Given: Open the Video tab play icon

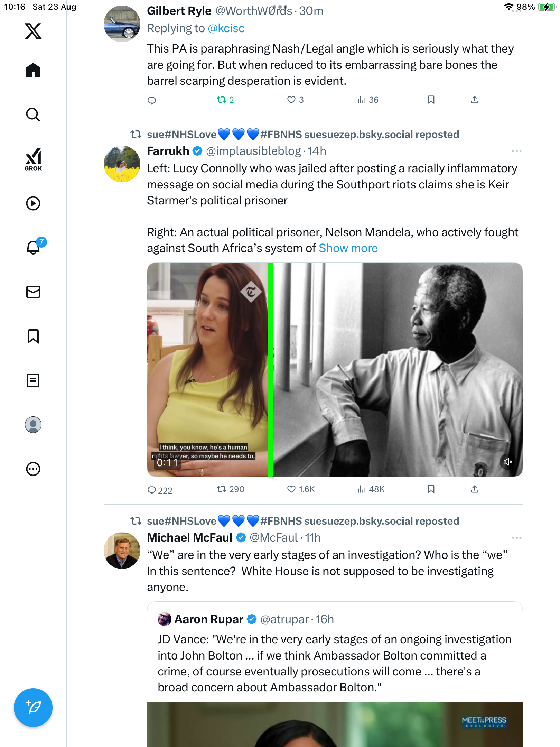Looking at the screenshot, I should (33, 203).
